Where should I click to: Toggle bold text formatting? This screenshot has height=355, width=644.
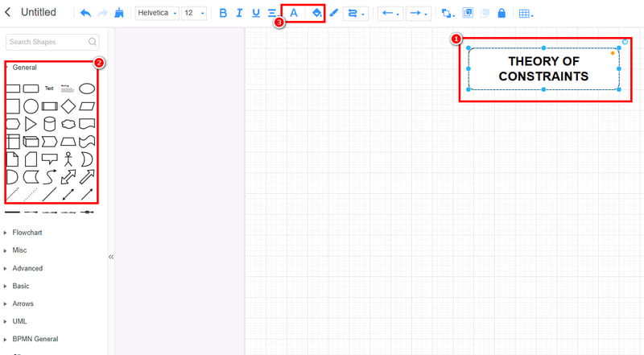click(223, 13)
